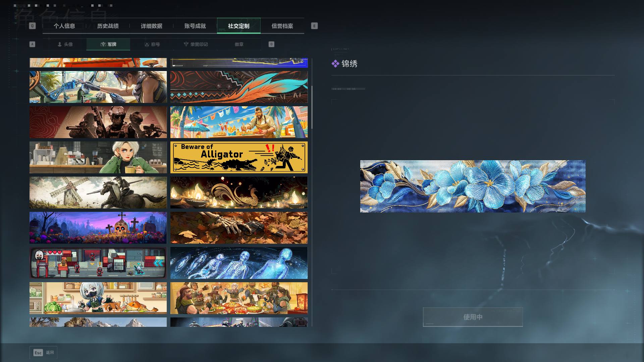Select the glowing blue skeletons dog tag
The width and height of the screenshot is (644, 362).
point(239,263)
